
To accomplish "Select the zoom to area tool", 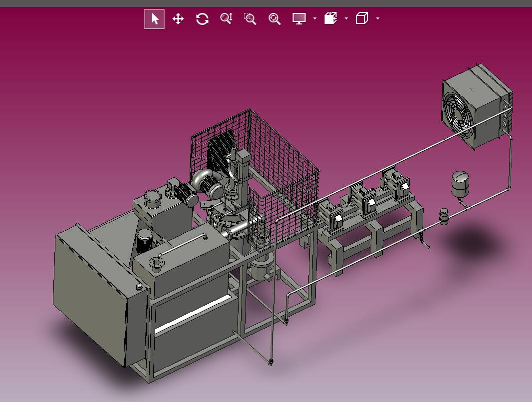I will pyautogui.click(x=250, y=18).
